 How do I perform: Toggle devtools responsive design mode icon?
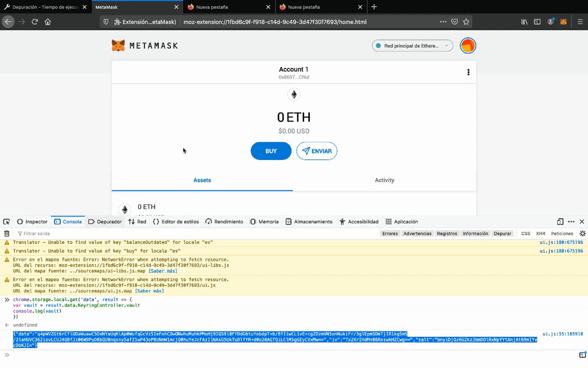pyautogui.click(x=560, y=222)
